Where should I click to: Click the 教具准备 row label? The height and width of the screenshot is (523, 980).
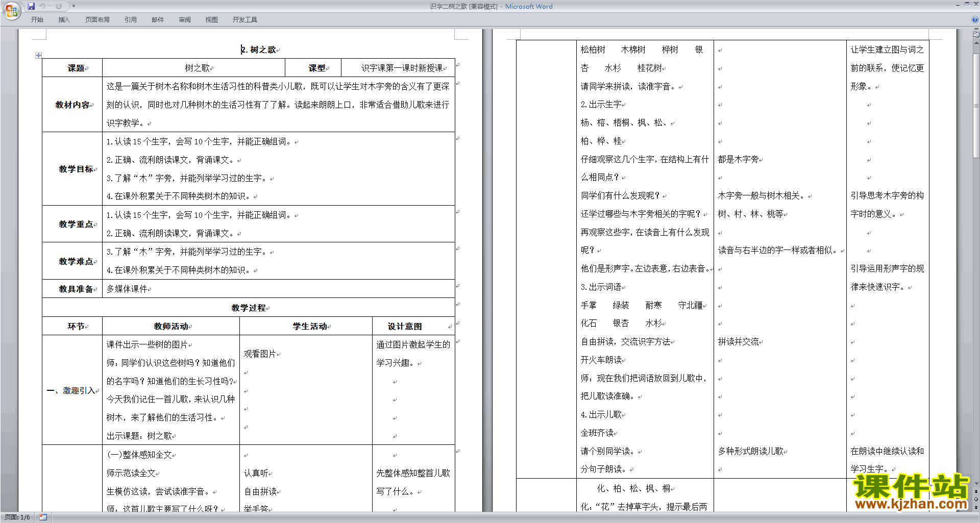[76, 289]
